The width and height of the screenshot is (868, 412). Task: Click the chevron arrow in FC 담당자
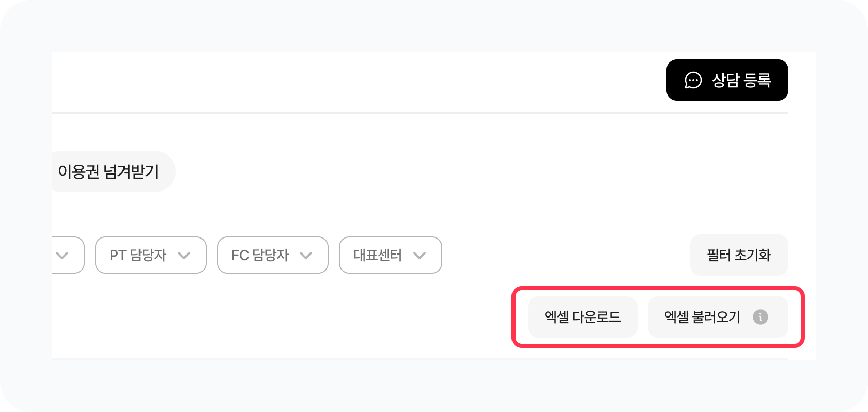(x=306, y=255)
